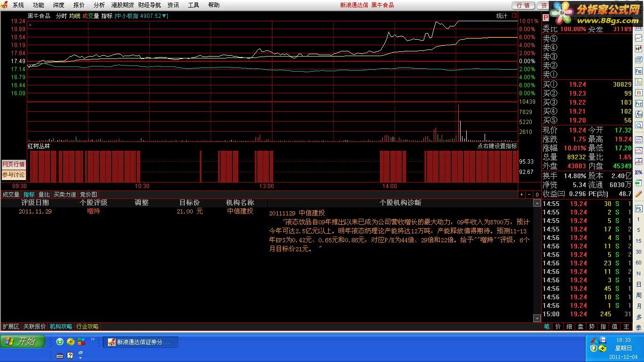Select the 1-minute period
644x362 pixels.
click(639, 219)
